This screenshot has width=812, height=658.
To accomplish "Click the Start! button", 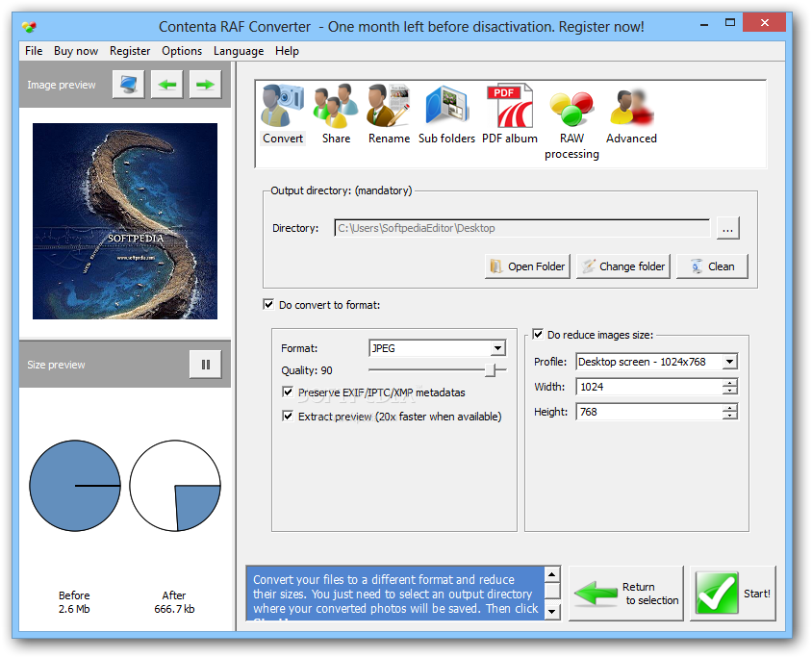I will coord(733,594).
